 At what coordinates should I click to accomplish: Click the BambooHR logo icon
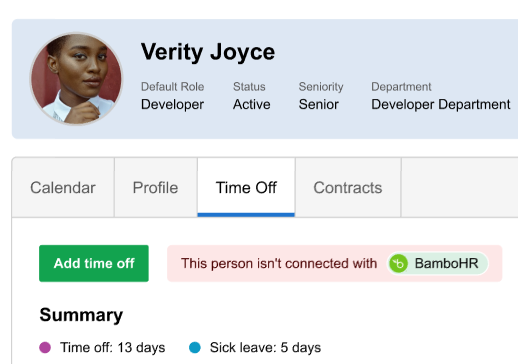399,263
